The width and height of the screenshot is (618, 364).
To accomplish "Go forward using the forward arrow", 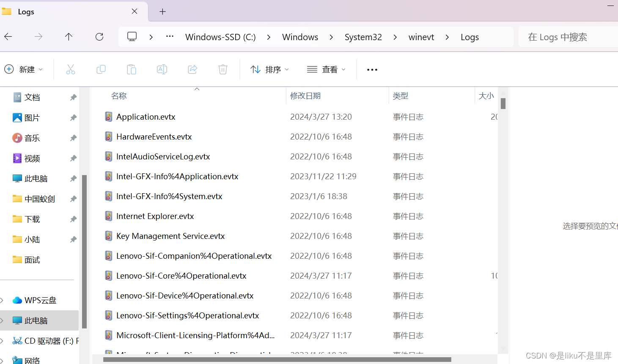I will coord(38,37).
